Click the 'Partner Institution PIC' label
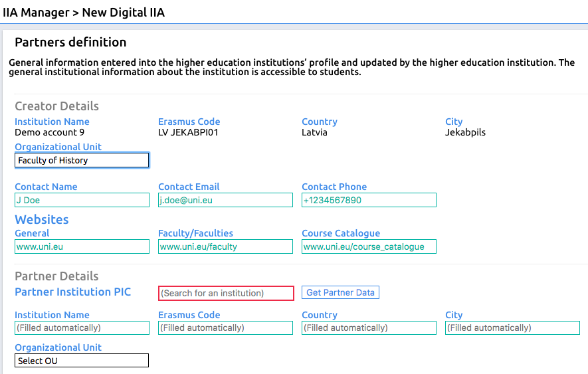The image size is (588, 374). point(72,292)
